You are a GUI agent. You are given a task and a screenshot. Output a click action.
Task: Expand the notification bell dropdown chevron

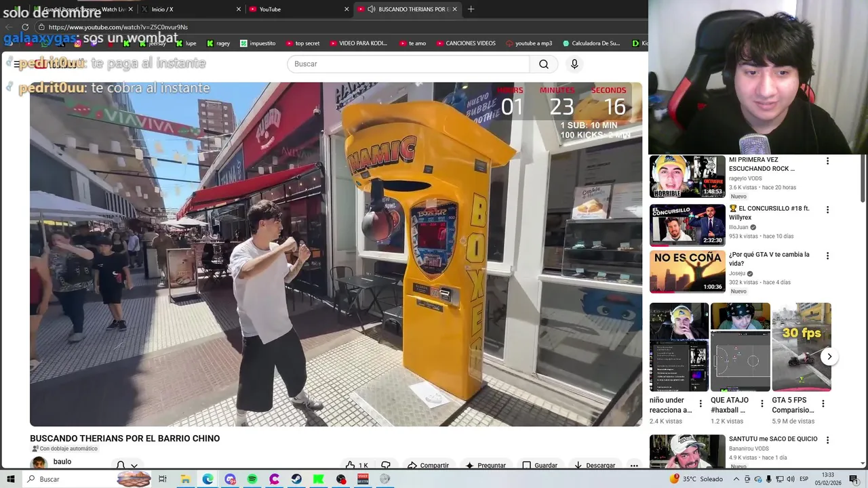(134, 466)
